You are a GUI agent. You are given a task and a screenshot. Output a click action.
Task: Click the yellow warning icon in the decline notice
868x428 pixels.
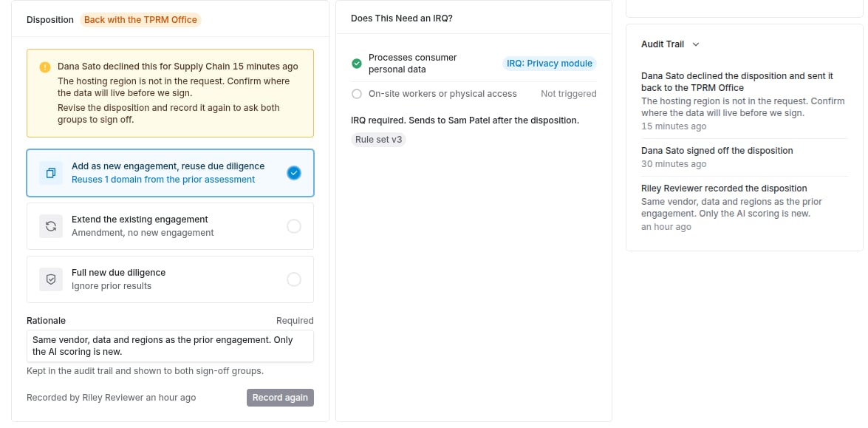[x=45, y=67]
